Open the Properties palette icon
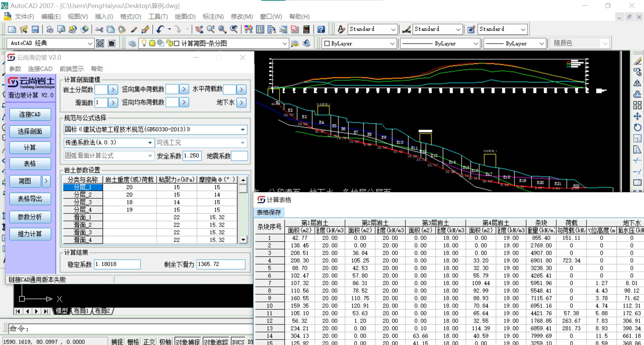Viewport: 644px width, 345px height. (x=249, y=29)
